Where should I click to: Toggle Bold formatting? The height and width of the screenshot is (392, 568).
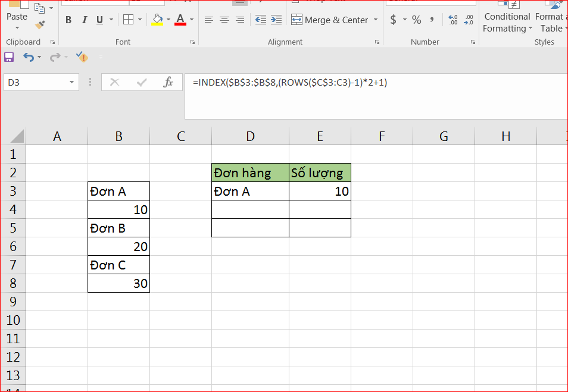[68, 20]
